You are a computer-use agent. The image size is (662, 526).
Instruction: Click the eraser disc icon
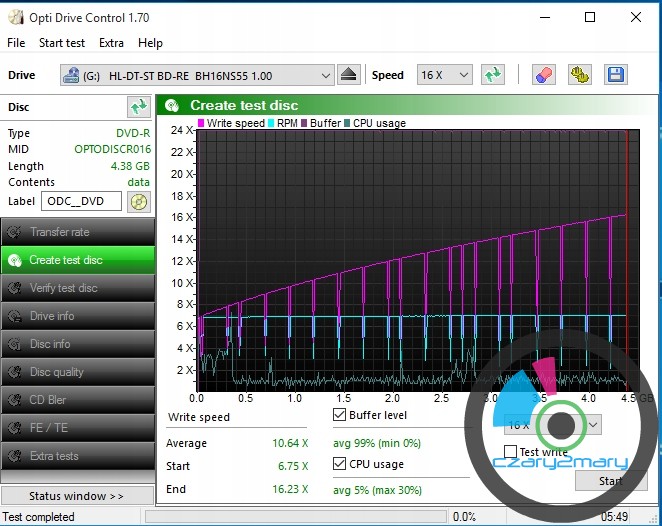(x=544, y=75)
